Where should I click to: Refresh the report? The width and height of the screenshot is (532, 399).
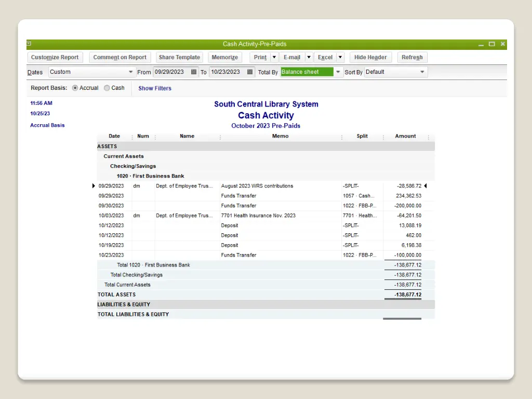pos(412,57)
